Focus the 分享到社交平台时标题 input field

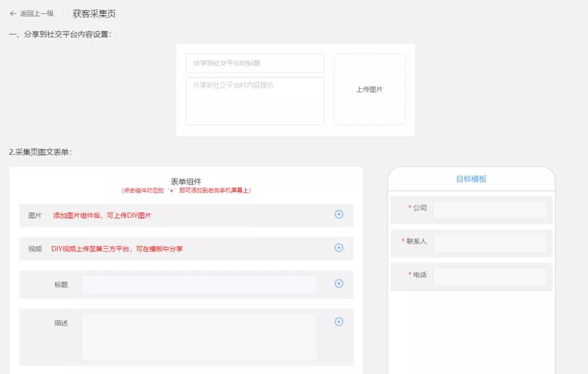tap(255, 63)
